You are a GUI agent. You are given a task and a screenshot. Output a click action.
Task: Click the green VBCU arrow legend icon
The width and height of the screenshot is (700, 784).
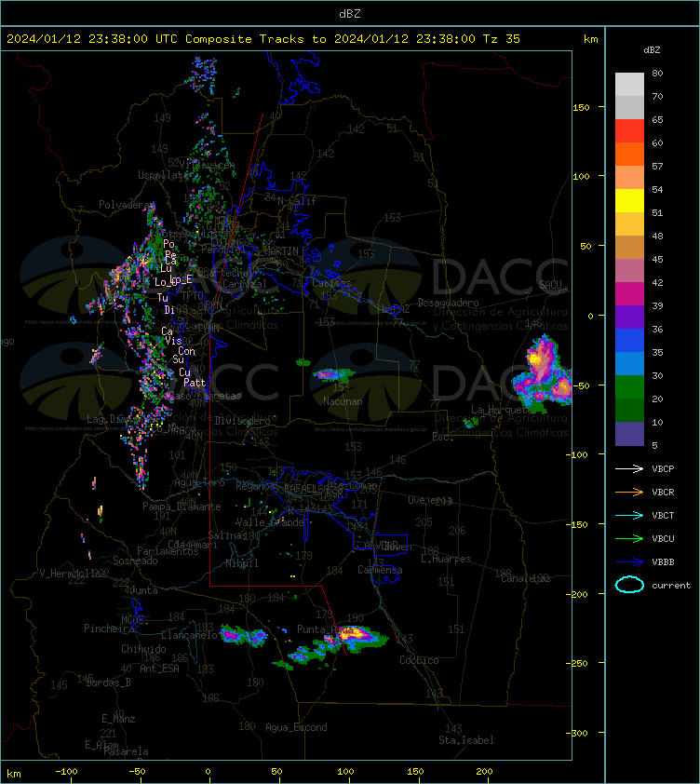pyautogui.click(x=629, y=538)
